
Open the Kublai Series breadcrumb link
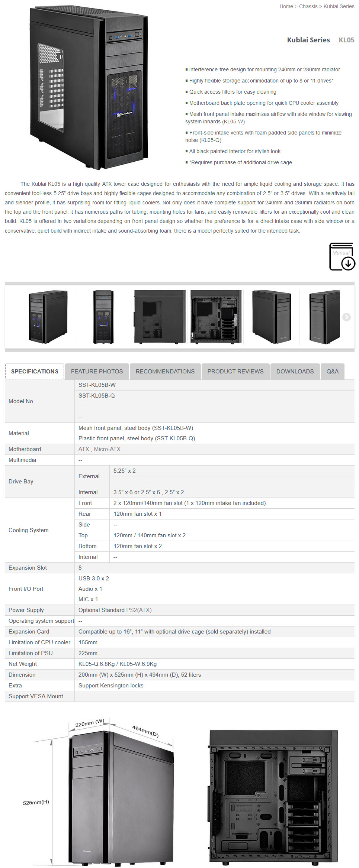click(x=339, y=6)
